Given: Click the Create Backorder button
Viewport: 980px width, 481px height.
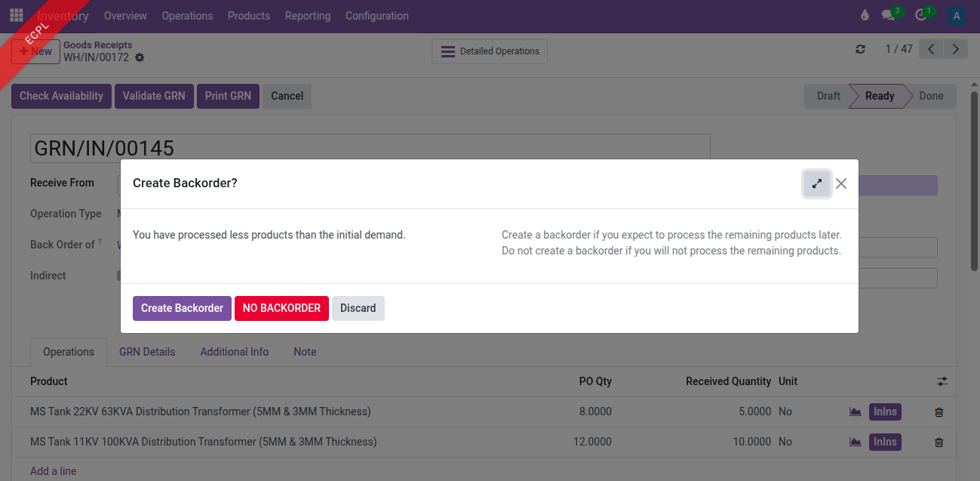Looking at the screenshot, I should [x=182, y=308].
